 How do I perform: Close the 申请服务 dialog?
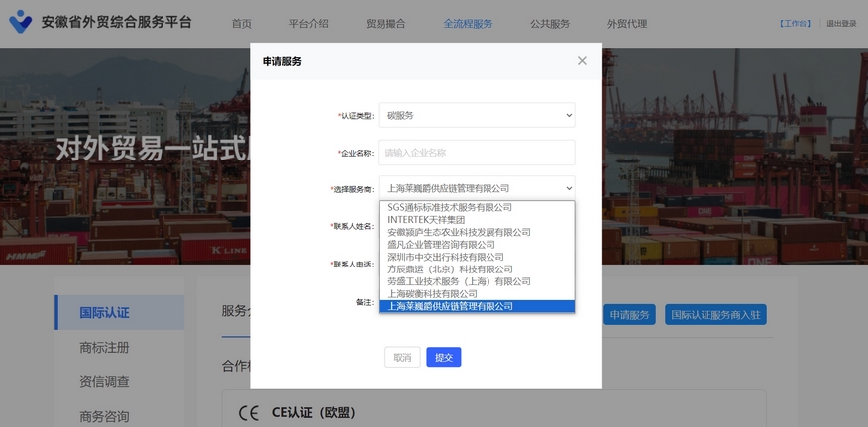pyautogui.click(x=582, y=60)
